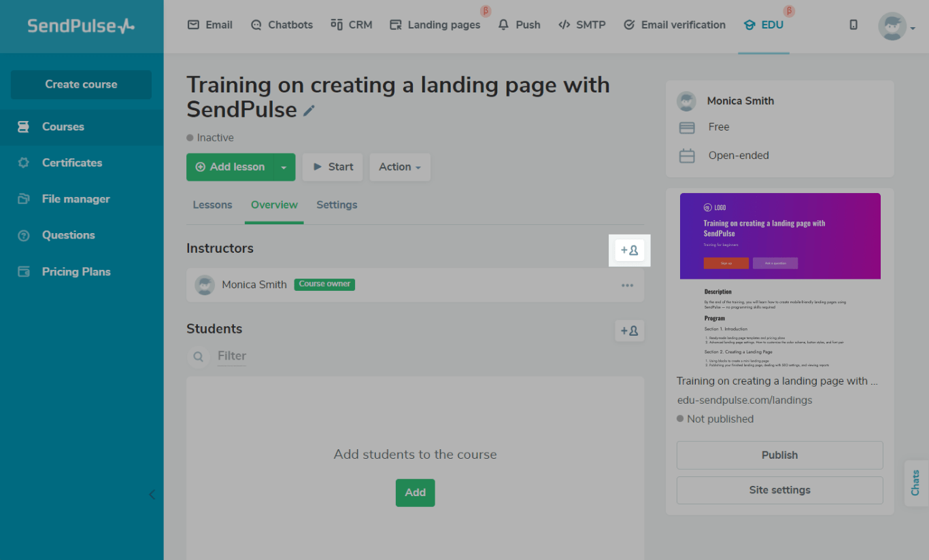The width and height of the screenshot is (929, 560).
Task: Open the three-dot menu for Monica Smith
Action: click(x=627, y=285)
